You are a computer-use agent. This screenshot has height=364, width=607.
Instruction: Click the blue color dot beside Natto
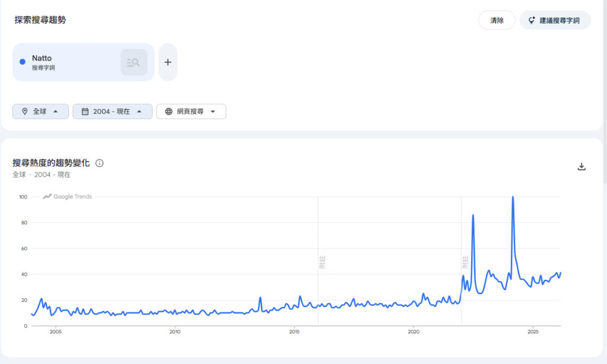(23, 62)
